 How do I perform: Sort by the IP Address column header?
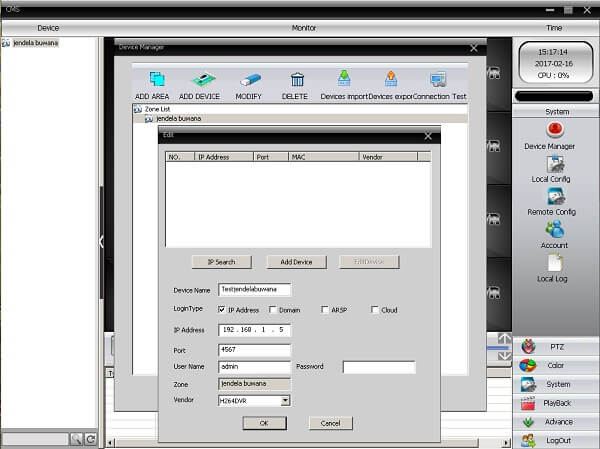224,157
